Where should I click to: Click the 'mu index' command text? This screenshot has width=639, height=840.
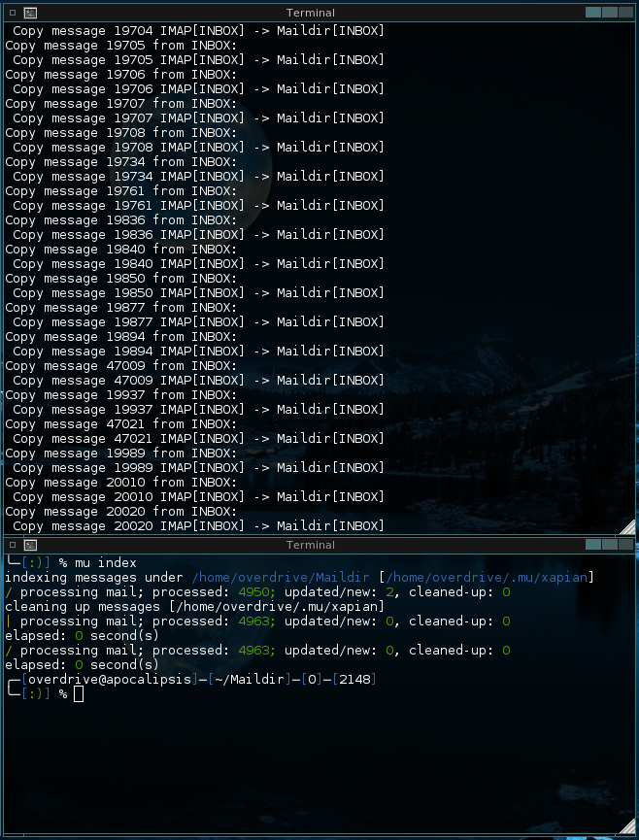(106, 563)
